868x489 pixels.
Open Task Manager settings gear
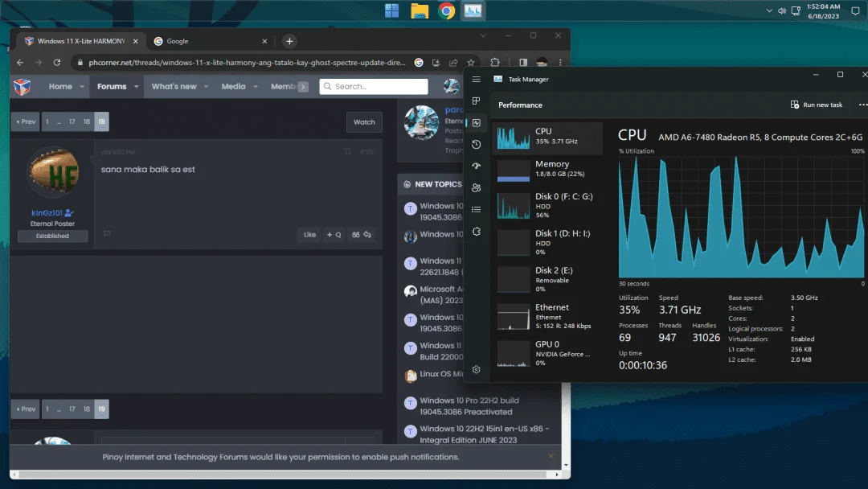pyautogui.click(x=476, y=369)
